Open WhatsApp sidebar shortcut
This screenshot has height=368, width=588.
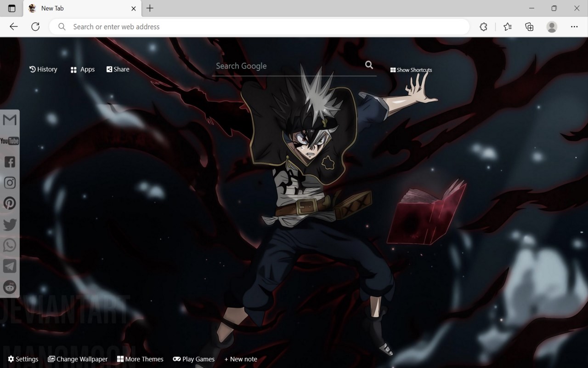[10, 245]
